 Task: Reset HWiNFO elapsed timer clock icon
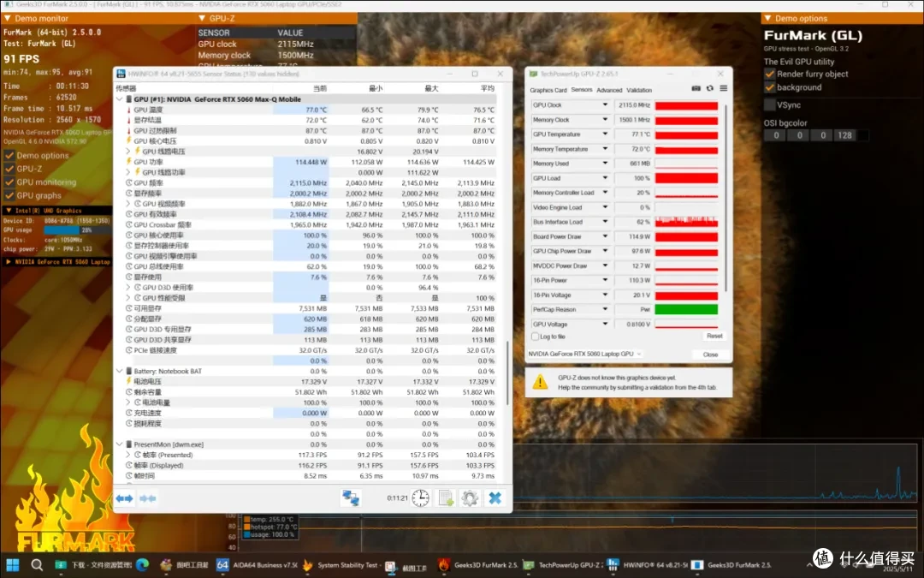pyautogui.click(x=420, y=498)
